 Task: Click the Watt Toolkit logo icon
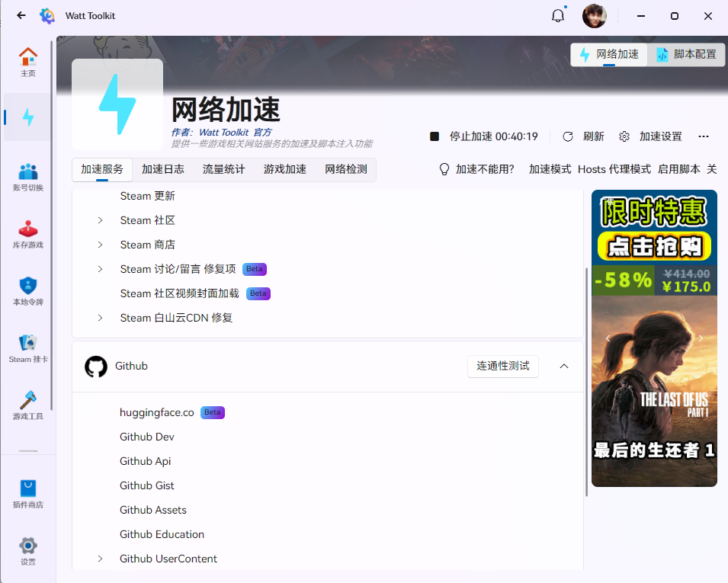point(47,16)
